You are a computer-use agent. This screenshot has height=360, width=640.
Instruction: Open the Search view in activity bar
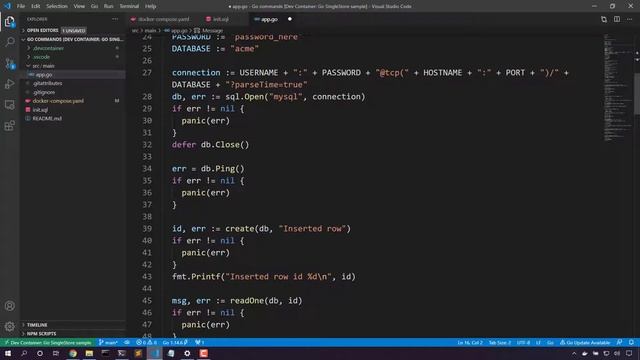pyautogui.click(x=10, y=42)
